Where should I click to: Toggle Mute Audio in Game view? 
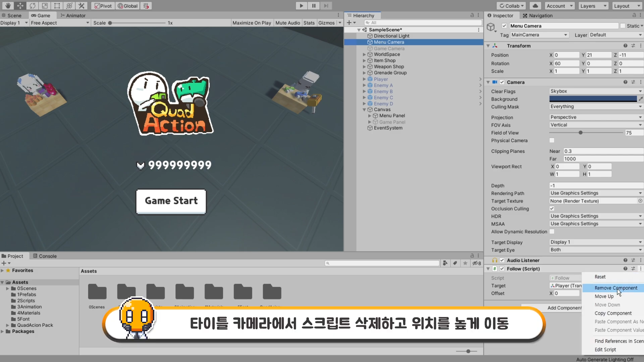288,23
